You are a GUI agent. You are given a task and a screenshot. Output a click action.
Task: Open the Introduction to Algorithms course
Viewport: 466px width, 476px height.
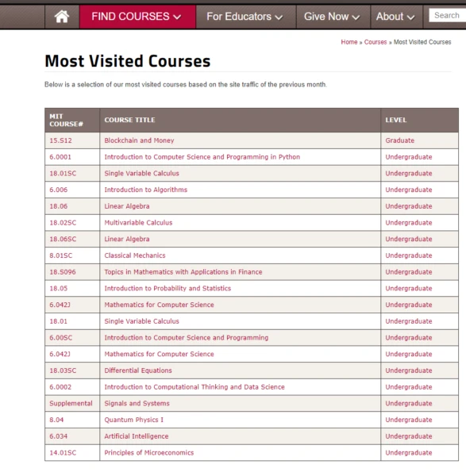[x=146, y=190]
